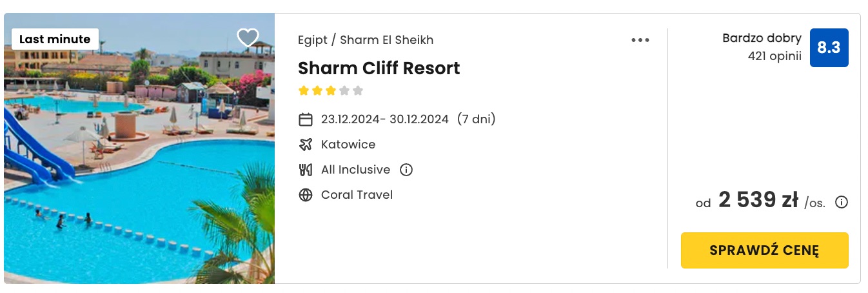Image resolution: width=868 pixels, height=293 pixels.
Task: Click the SPRAWDŹ CENĘ button
Action: point(765,250)
